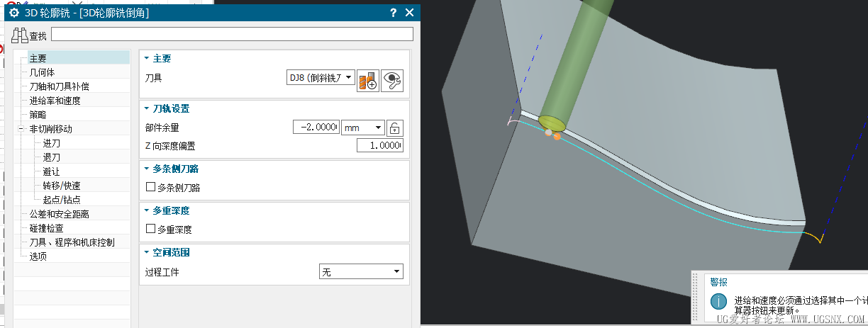The image size is (868, 328).
Task: Select 进给率和速度 in the tree
Action: pos(55,101)
